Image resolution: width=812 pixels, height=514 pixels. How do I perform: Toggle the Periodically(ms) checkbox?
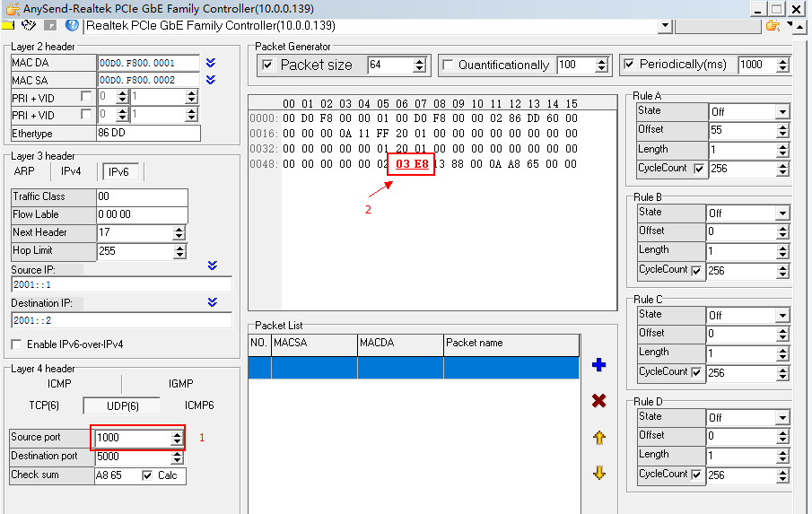[629, 65]
